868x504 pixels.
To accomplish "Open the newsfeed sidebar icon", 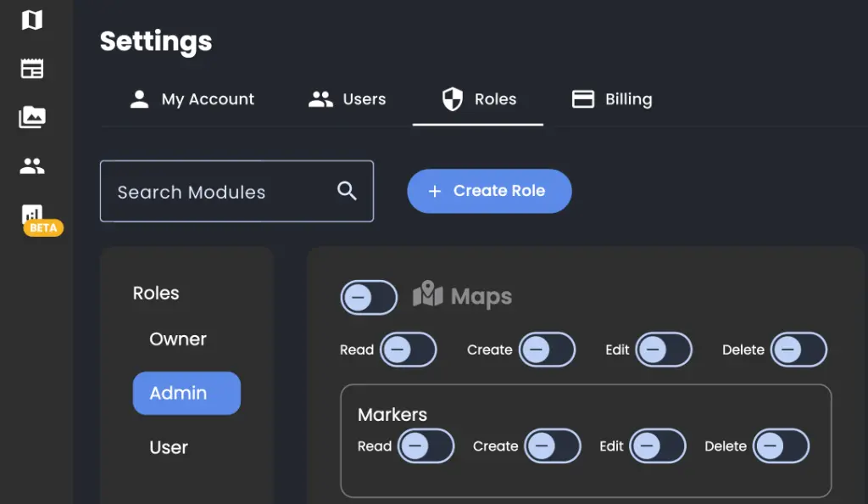I will (31, 68).
